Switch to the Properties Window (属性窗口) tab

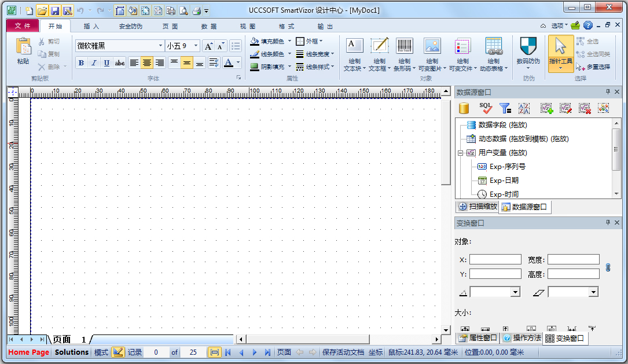pyautogui.click(x=478, y=338)
